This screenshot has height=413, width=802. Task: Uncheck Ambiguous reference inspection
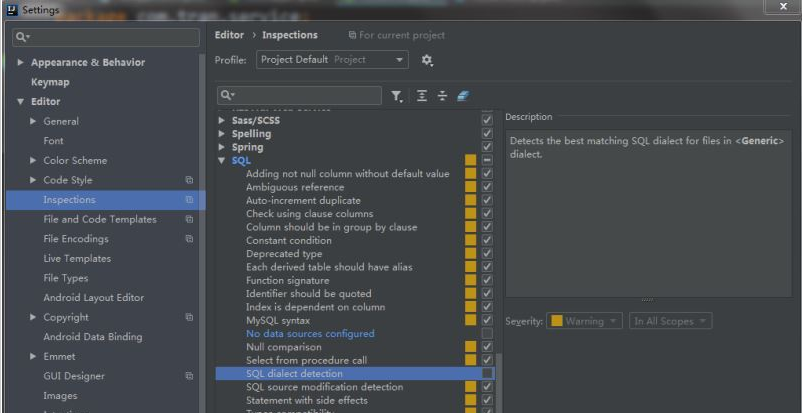click(487, 187)
